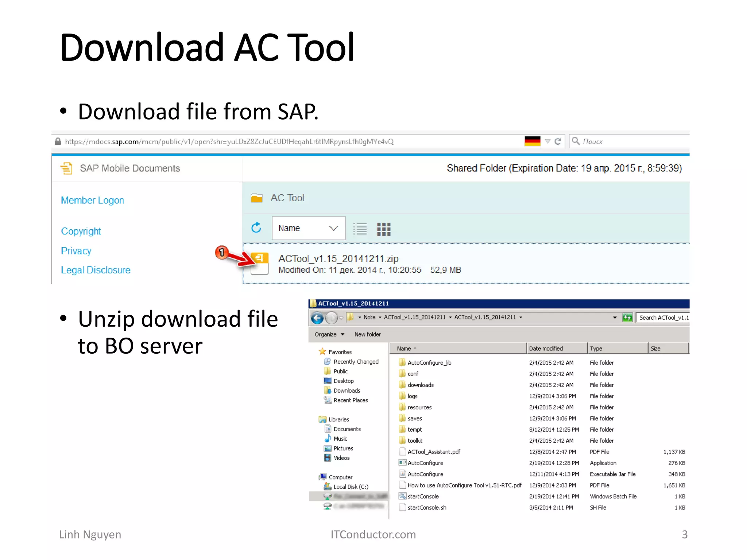Open address bar history dropdown arrow

pos(615,318)
